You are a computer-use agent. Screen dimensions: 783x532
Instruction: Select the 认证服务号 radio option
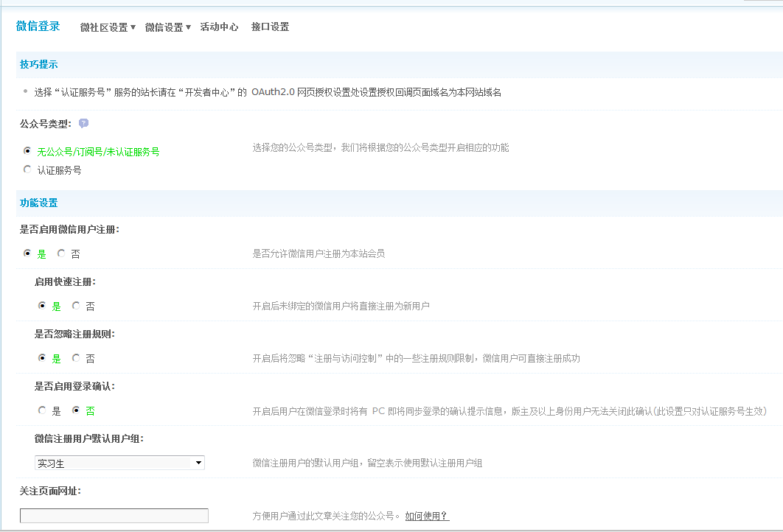click(27, 169)
